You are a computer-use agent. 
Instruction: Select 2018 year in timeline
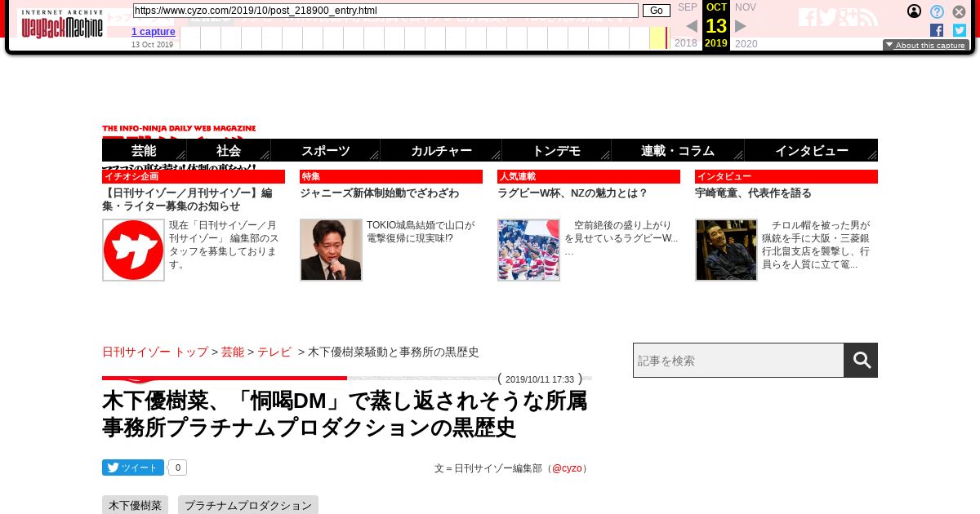[686, 43]
